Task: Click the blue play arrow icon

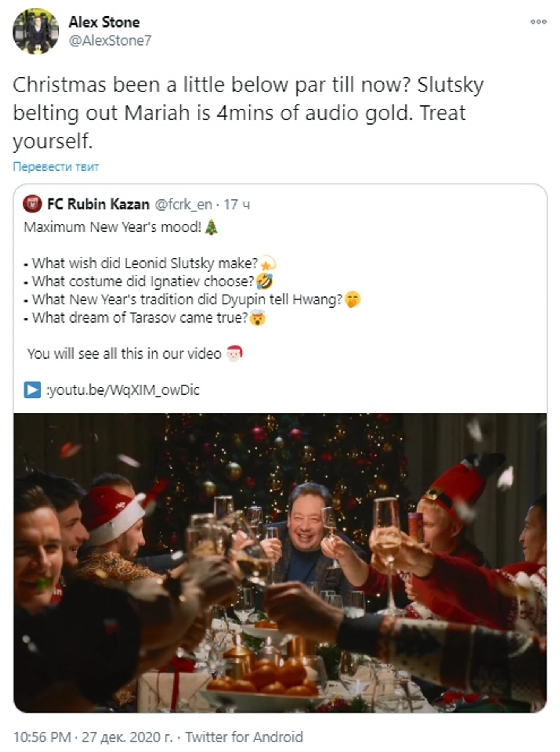Action: click(x=32, y=390)
